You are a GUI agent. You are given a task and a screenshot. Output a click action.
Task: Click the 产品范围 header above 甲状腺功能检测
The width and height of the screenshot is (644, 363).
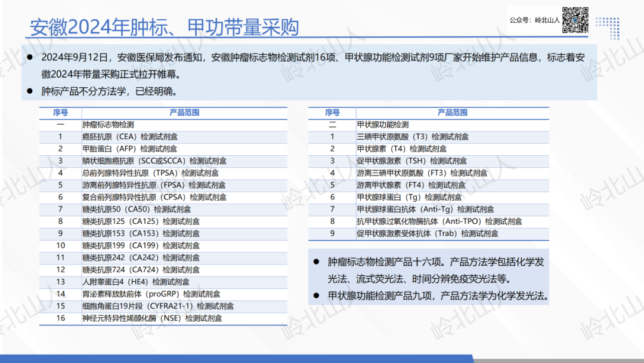453,113
